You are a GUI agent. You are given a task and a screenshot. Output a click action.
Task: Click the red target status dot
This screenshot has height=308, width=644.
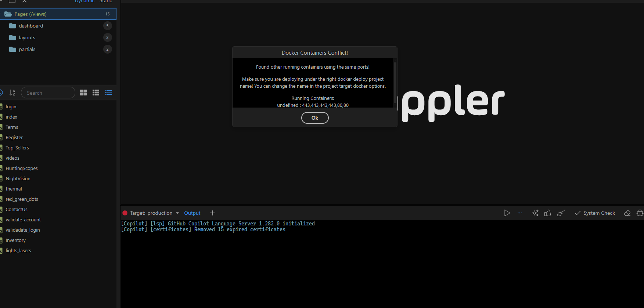(125, 213)
